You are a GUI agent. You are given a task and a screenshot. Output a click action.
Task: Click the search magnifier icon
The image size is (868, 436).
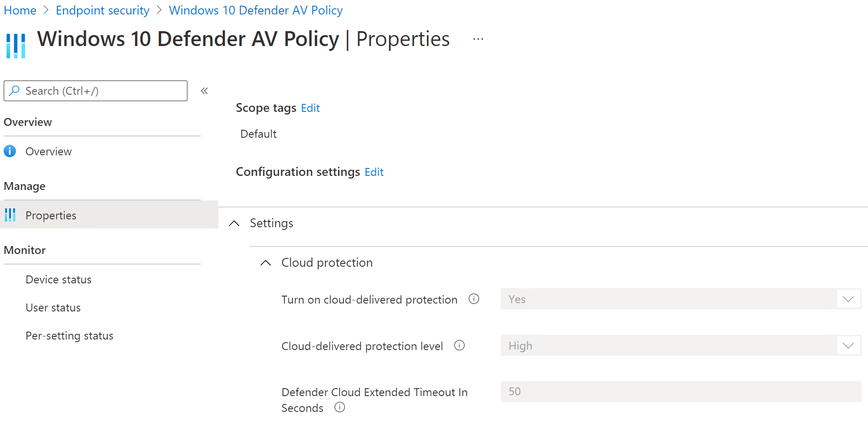click(14, 91)
